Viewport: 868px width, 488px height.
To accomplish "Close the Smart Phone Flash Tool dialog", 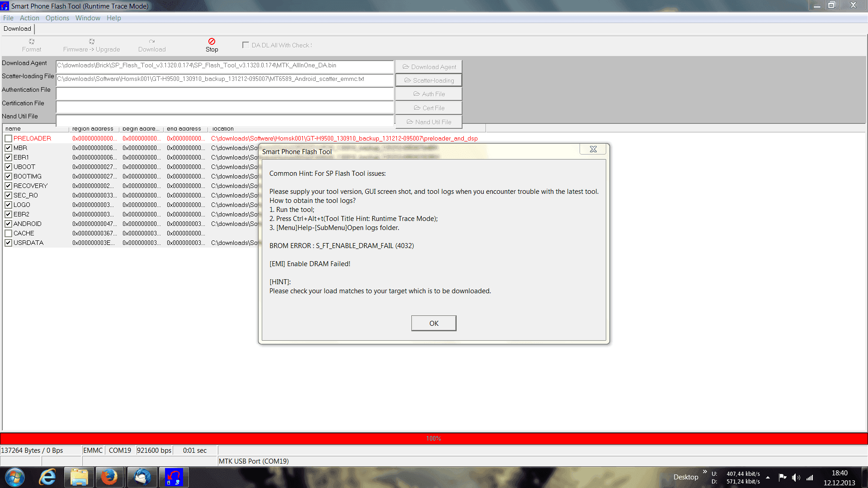I will (593, 149).
